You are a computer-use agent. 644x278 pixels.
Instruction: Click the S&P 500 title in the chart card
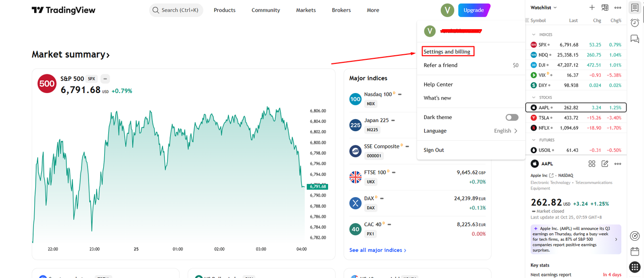click(x=72, y=79)
